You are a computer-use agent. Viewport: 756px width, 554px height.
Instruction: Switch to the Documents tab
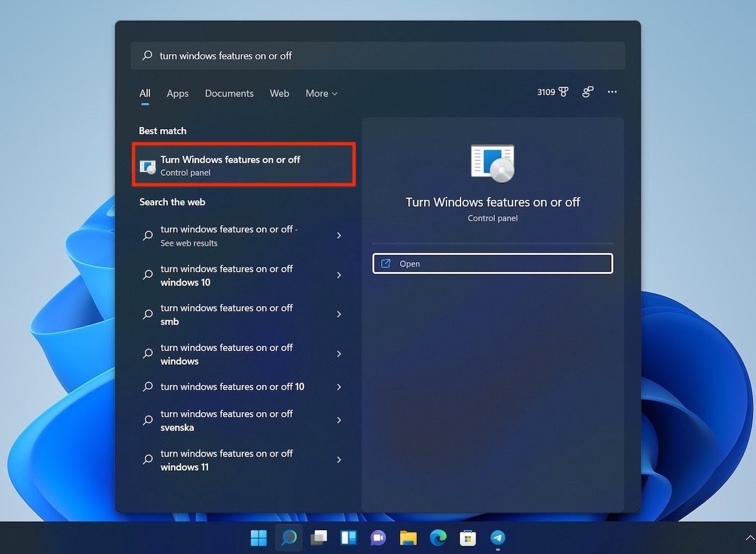pos(229,93)
